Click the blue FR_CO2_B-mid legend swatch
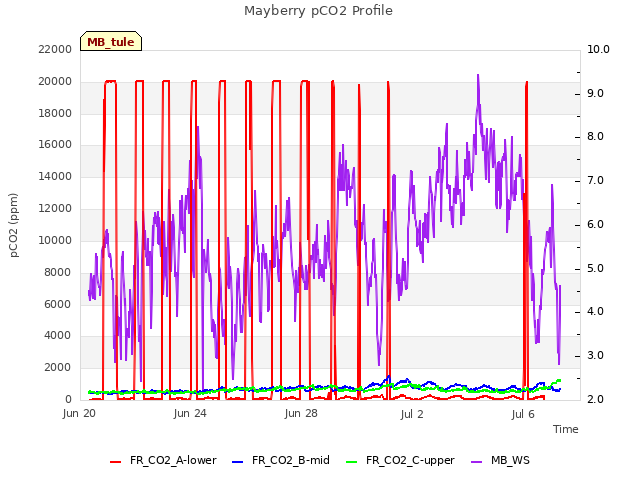 point(238,462)
